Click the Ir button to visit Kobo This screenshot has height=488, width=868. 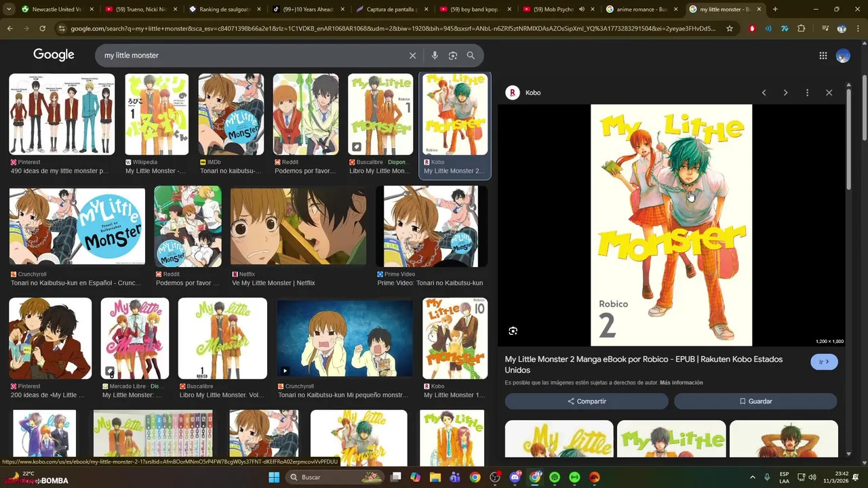click(x=824, y=362)
